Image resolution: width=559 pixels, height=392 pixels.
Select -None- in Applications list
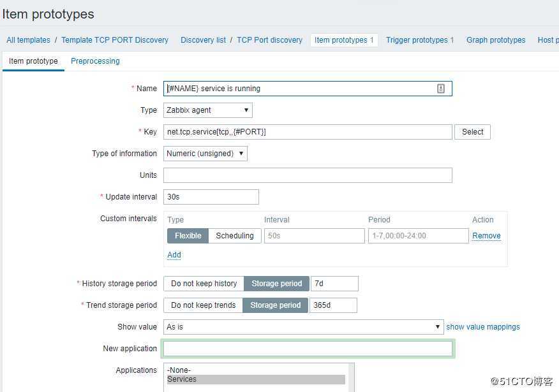pos(256,370)
